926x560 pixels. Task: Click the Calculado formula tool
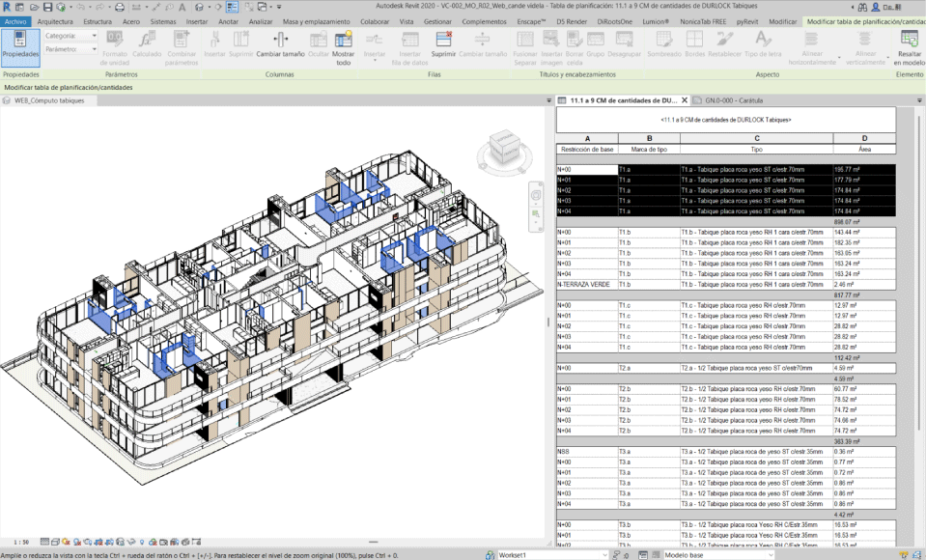tap(147, 44)
